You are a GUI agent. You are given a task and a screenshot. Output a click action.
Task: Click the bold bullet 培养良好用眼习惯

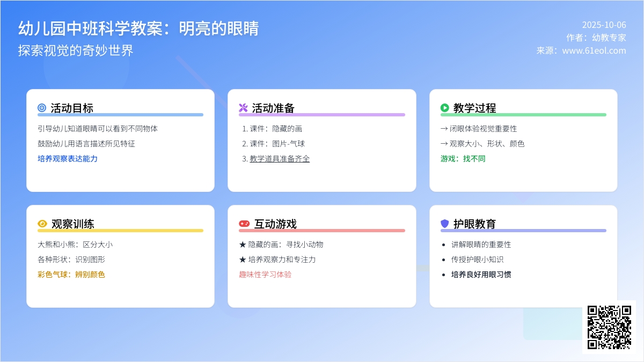tap(481, 275)
